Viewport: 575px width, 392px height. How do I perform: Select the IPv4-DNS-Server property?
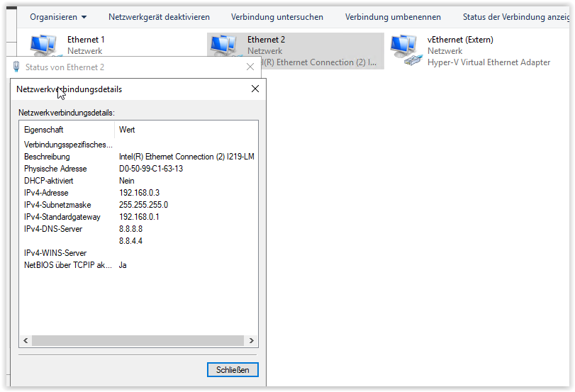coord(53,229)
